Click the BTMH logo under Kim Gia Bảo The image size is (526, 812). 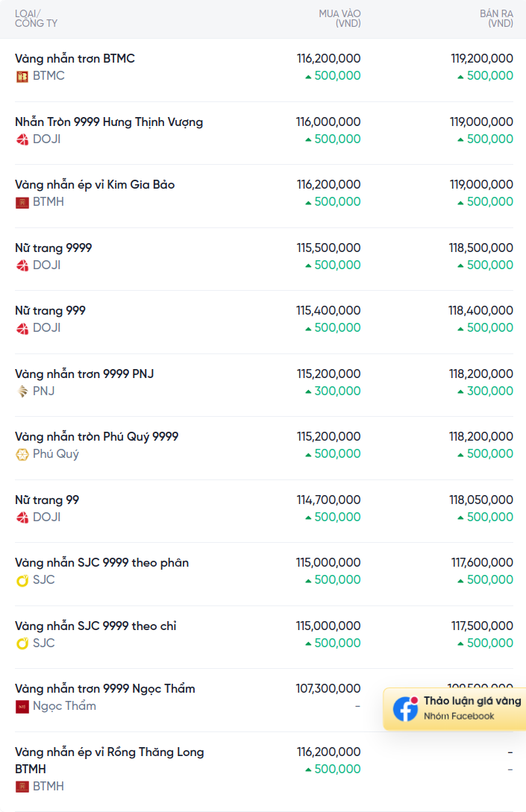point(22,203)
